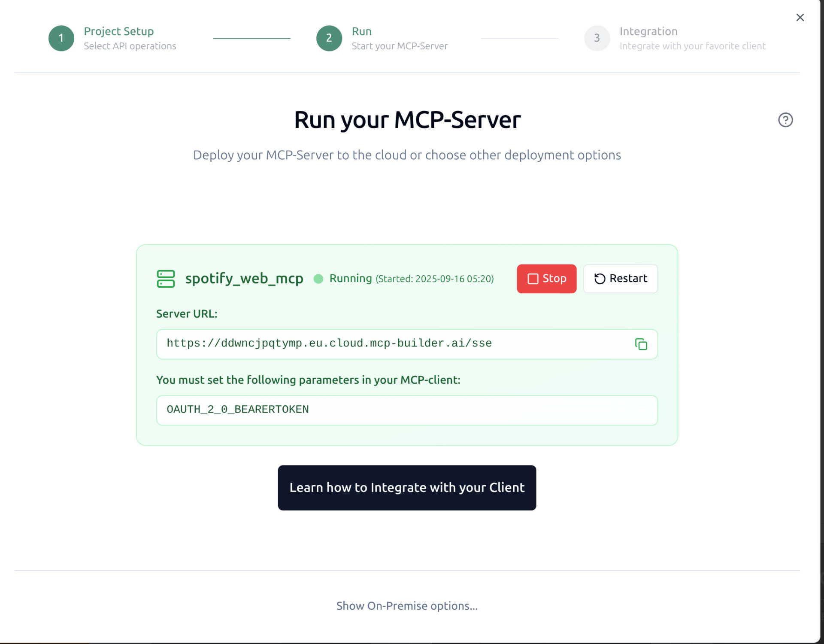This screenshot has height=644, width=824.
Task: Click the square stop icon inside the Stop button
Action: point(533,279)
